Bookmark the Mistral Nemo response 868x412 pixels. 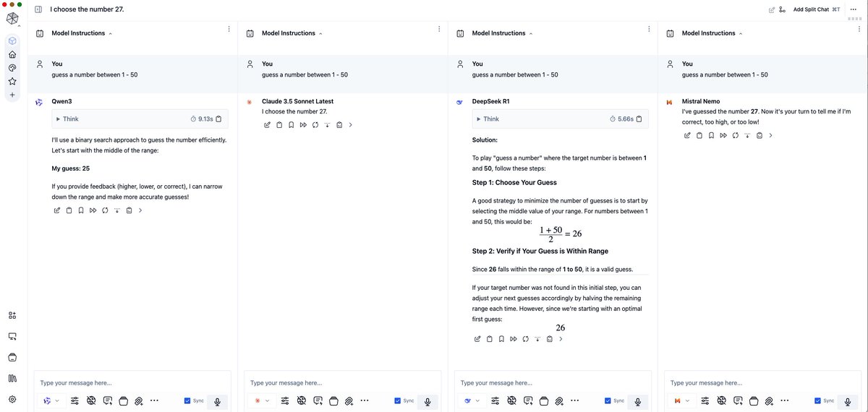pos(711,135)
